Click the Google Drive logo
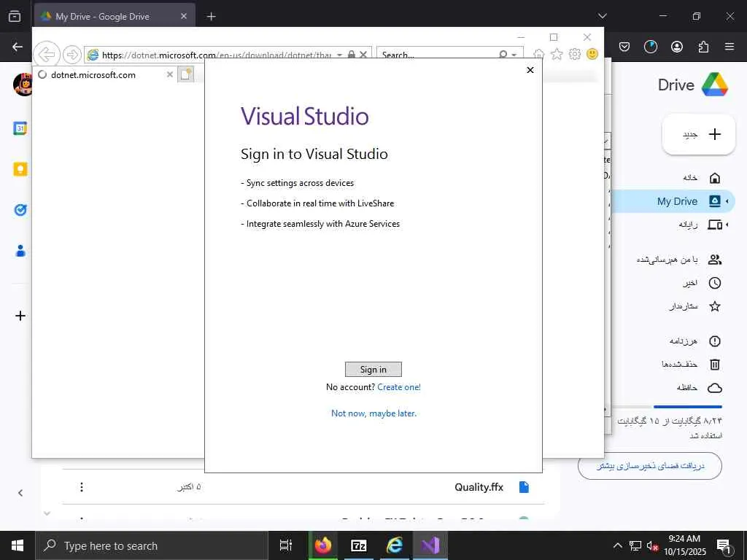This screenshot has height=560, width=747. pyautogui.click(x=715, y=85)
